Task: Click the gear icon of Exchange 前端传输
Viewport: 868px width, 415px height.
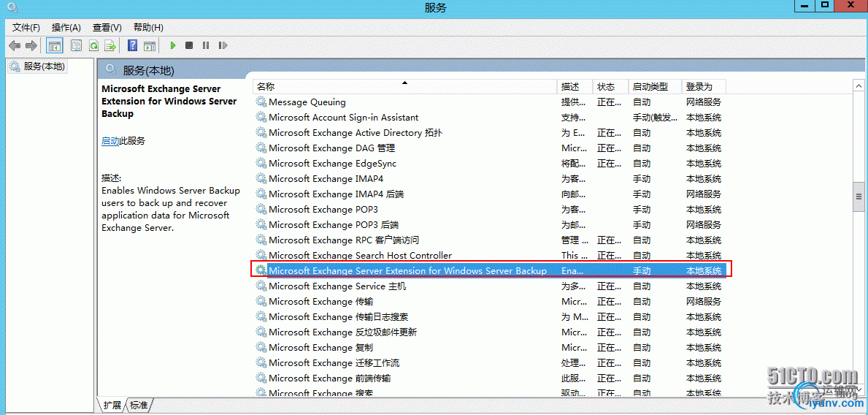Action: [x=261, y=378]
